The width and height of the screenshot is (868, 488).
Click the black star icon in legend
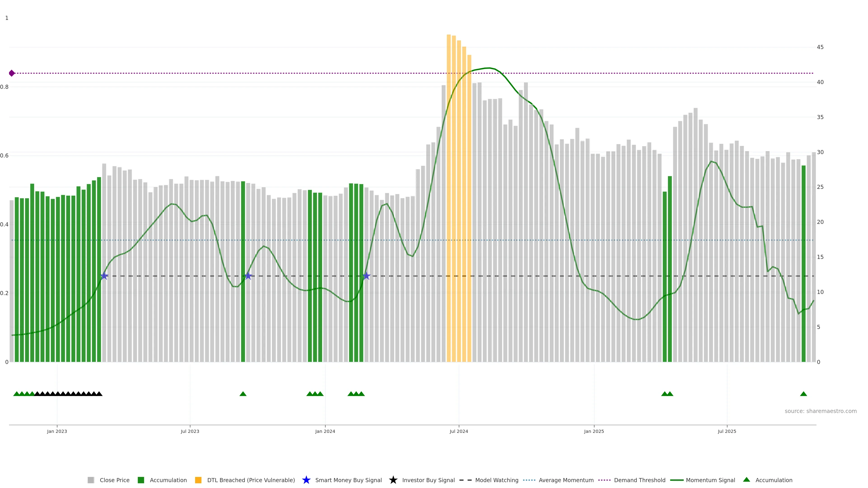point(393,480)
